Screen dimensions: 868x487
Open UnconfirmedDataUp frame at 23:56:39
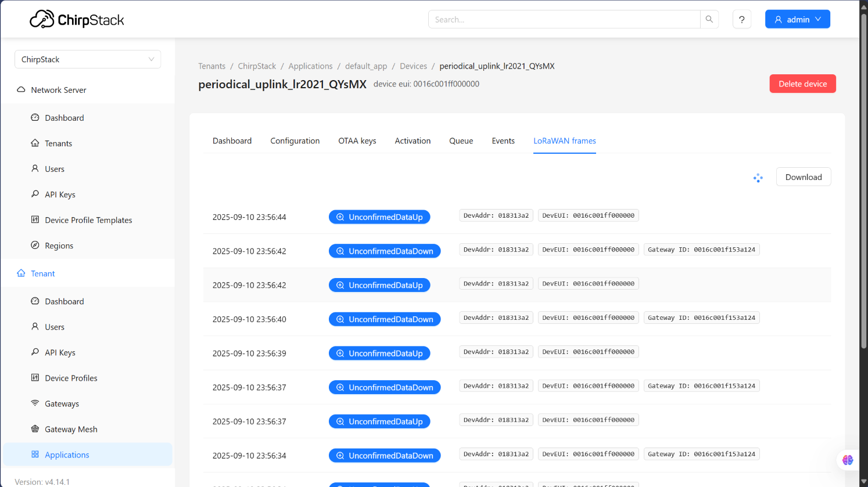[379, 353]
